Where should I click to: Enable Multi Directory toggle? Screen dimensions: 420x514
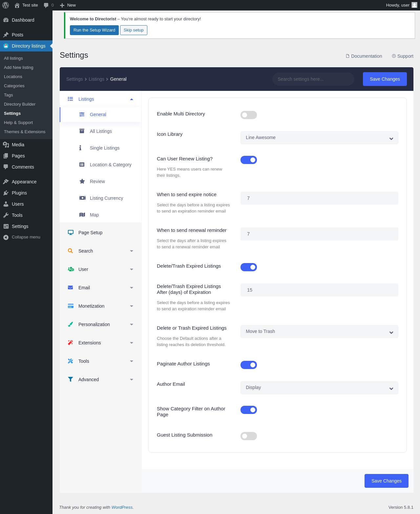249,115
